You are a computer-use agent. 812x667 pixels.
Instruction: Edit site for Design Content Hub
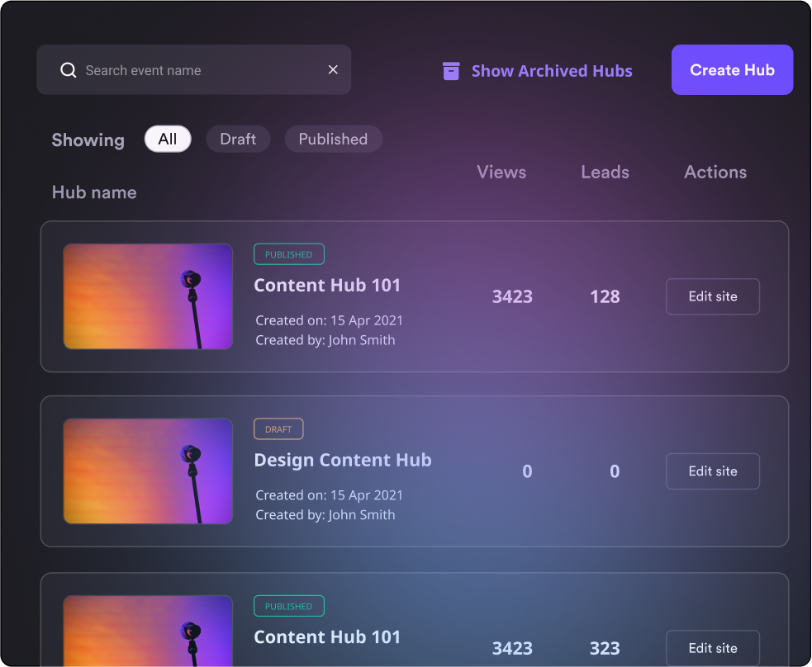coord(713,471)
